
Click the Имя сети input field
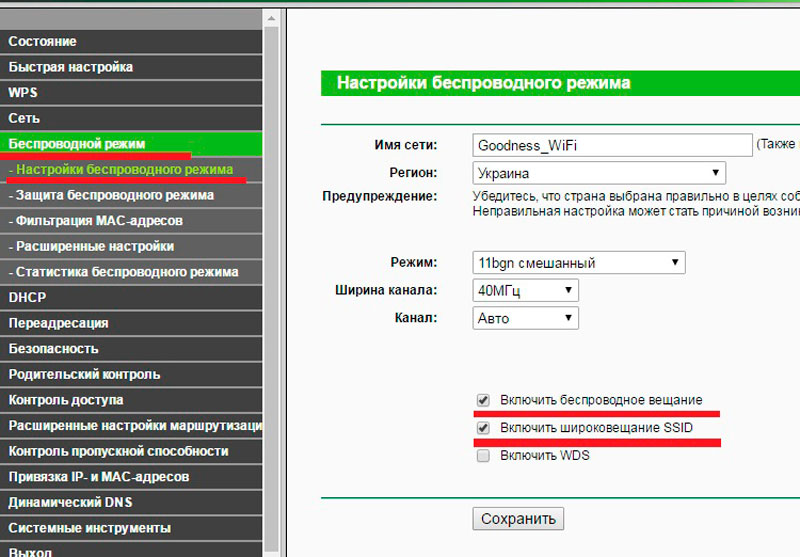(612, 145)
